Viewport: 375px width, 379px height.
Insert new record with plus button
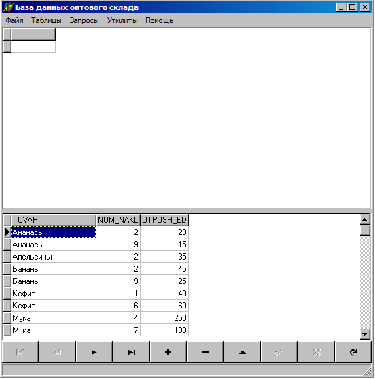point(168,352)
